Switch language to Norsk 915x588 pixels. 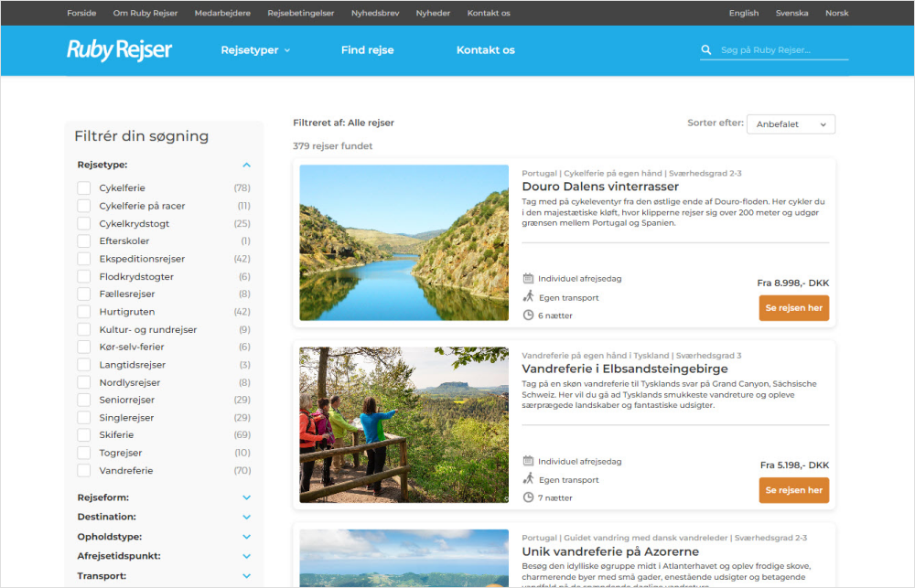(x=837, y=13)
